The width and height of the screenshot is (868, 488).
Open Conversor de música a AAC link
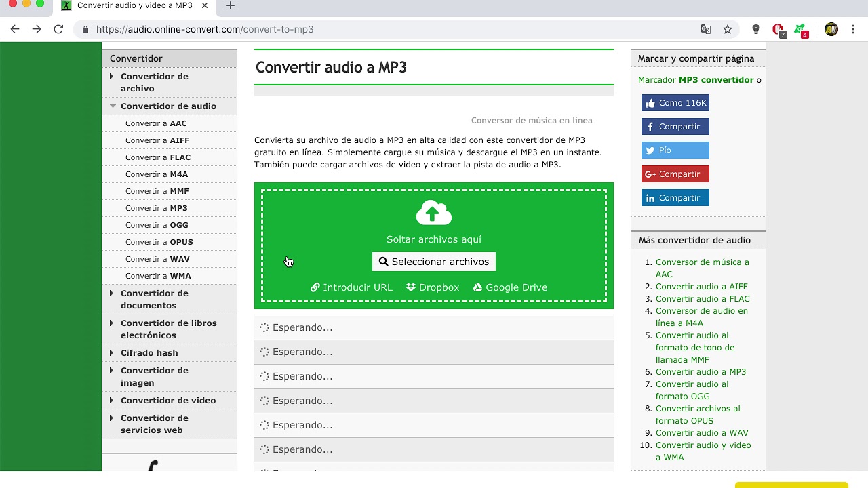click(x=703, y=268)
